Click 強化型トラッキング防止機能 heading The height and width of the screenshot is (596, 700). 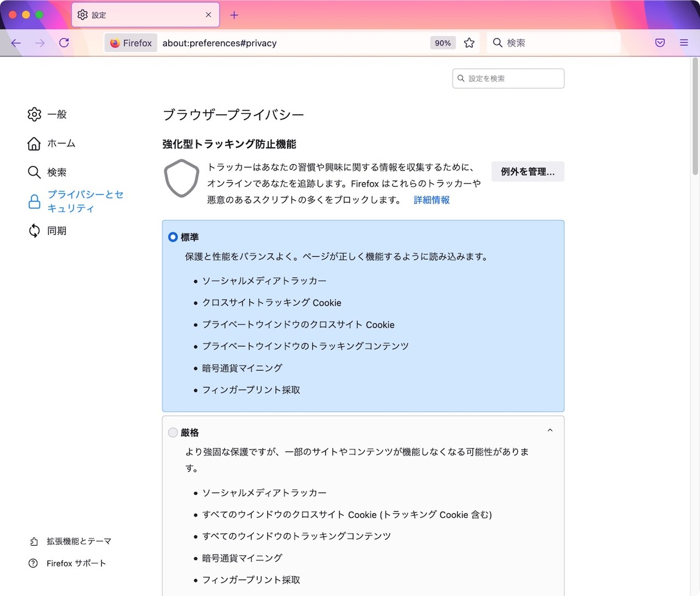tap(229, 144)
